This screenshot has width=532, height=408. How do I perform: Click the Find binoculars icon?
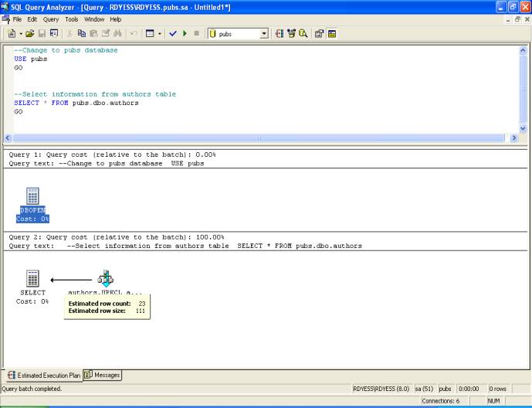[x=117, y=33]
